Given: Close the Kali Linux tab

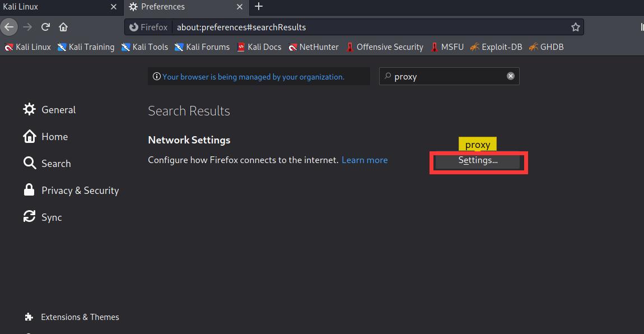Looking at the screenshot, I should pyautogui.click(x=114, y=7).
